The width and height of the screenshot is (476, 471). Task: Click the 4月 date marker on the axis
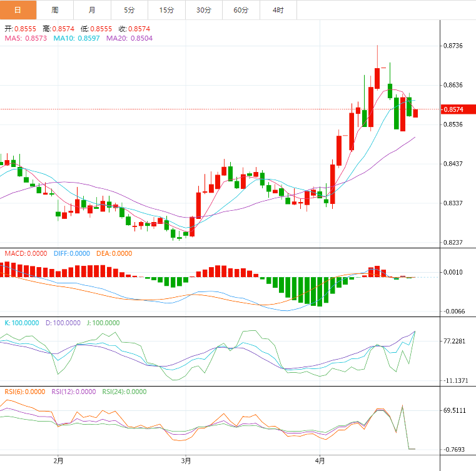[320, 461]
